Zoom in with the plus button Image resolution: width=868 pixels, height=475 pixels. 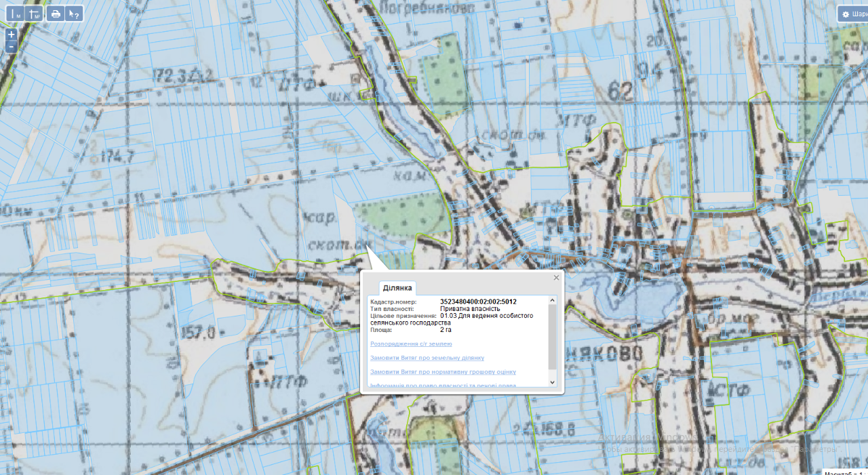click(x=12, y=35)
